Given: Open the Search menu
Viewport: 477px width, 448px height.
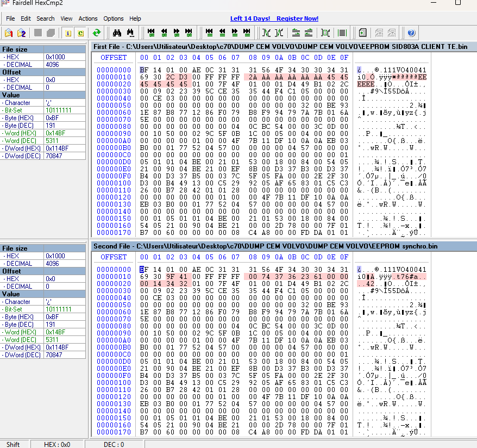Looking at the screenshot, I should click(x=46, y=18).
